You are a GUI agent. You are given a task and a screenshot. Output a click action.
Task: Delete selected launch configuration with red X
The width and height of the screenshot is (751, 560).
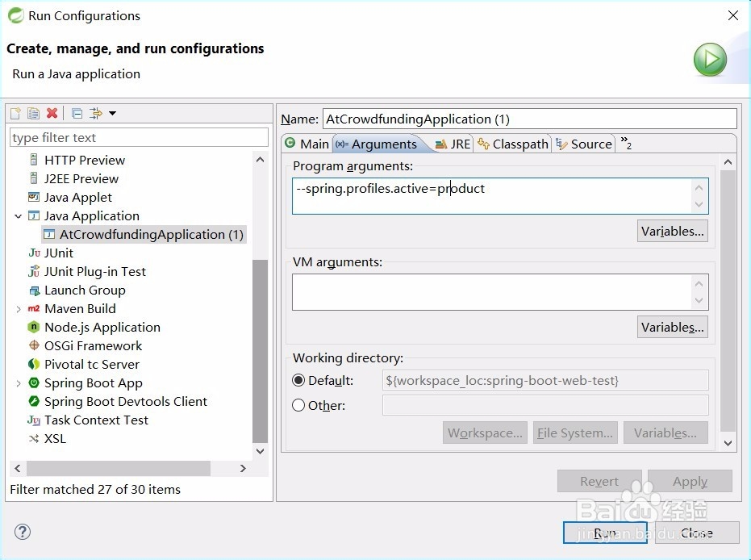(52, 113)
